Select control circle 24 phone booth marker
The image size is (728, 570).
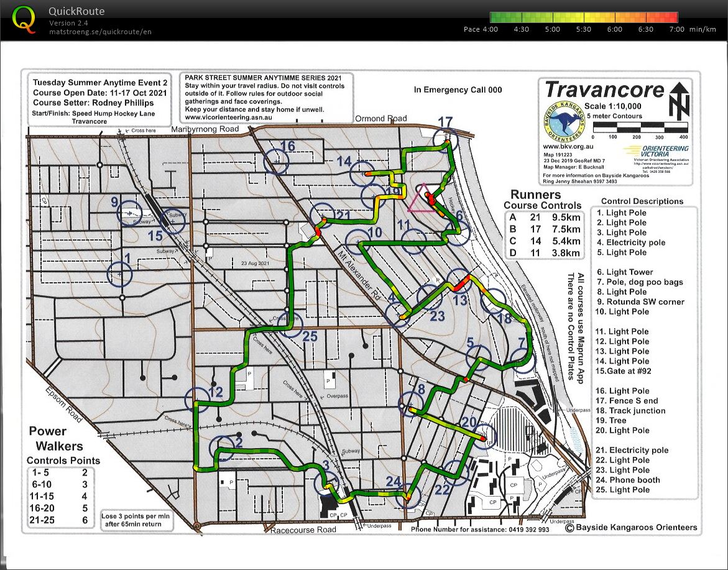coord(408,495)
